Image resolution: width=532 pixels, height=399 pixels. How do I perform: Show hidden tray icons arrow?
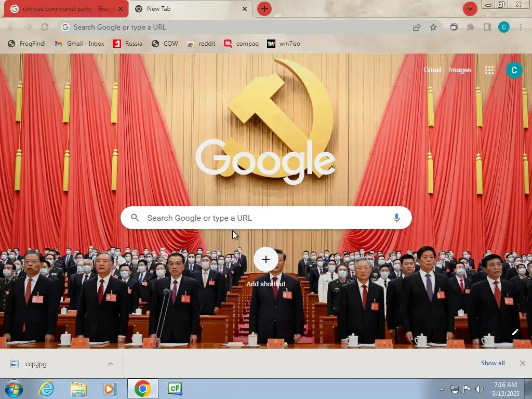coord(442,389)
